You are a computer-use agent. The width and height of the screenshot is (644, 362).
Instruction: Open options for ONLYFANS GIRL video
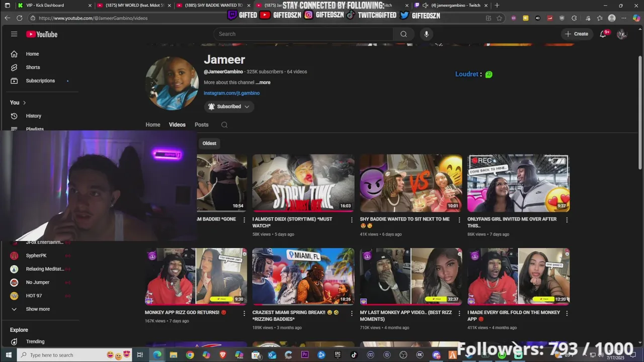pos(567,220)
